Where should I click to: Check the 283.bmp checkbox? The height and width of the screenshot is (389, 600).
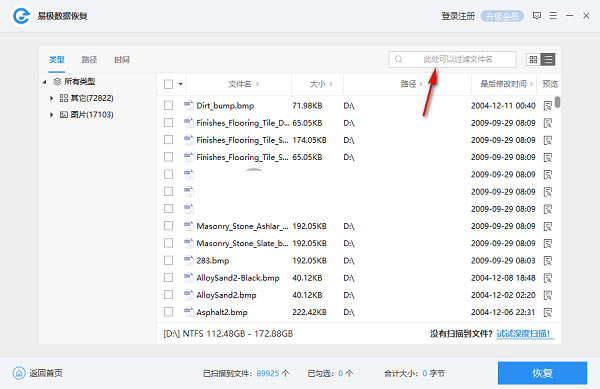pyautogui.click(x=168, y=260)
